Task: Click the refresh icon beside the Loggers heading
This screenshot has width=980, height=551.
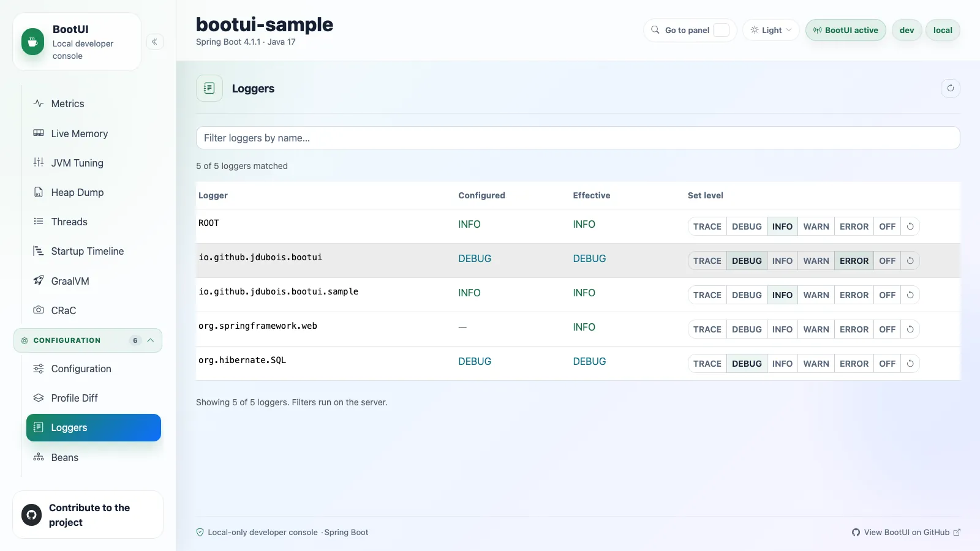Action: click(x=950, y=88)
